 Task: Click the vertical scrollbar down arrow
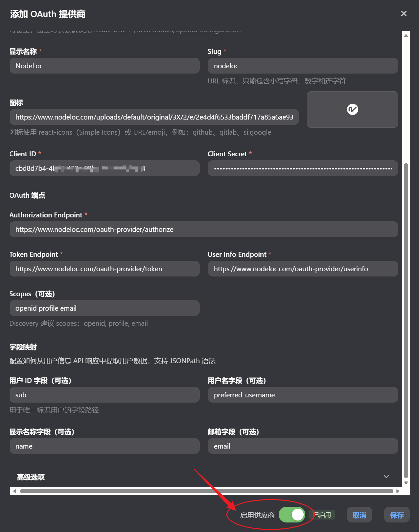406,483
